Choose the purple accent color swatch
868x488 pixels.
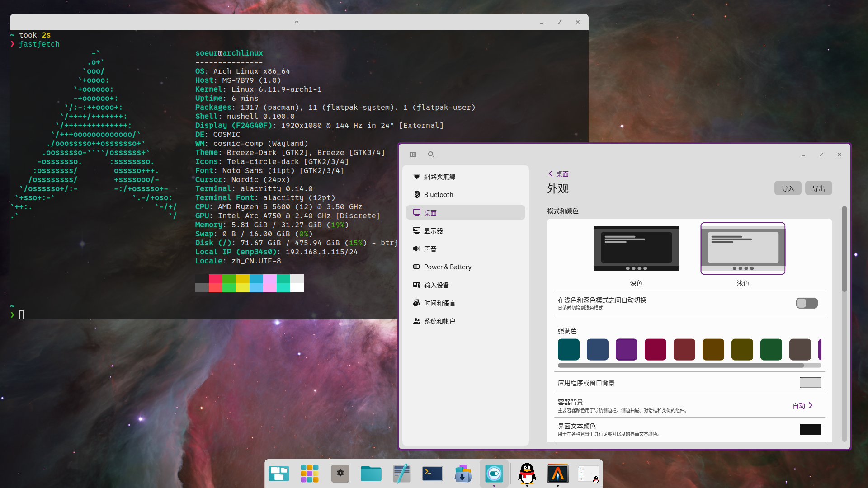coord(626,350)
